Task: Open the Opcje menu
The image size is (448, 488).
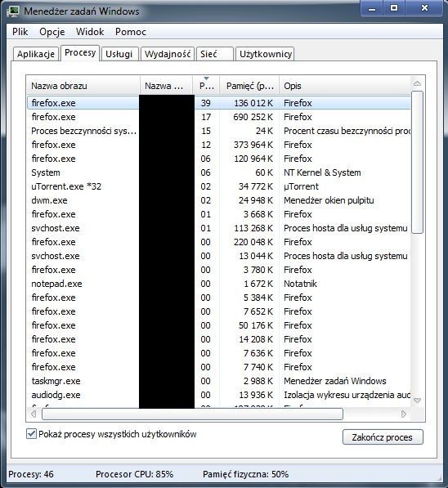Action: click(52, 32)
